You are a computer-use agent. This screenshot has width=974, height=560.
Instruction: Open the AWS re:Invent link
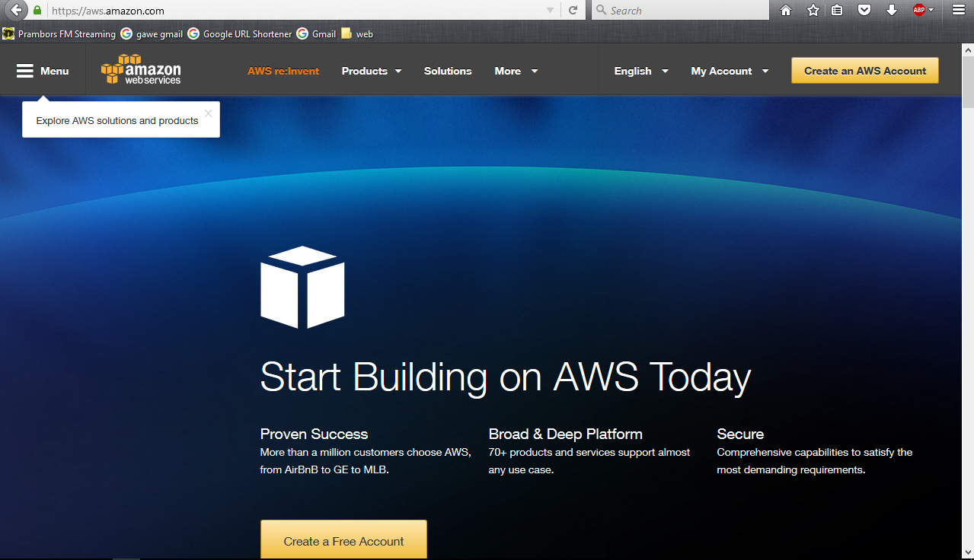283,71
